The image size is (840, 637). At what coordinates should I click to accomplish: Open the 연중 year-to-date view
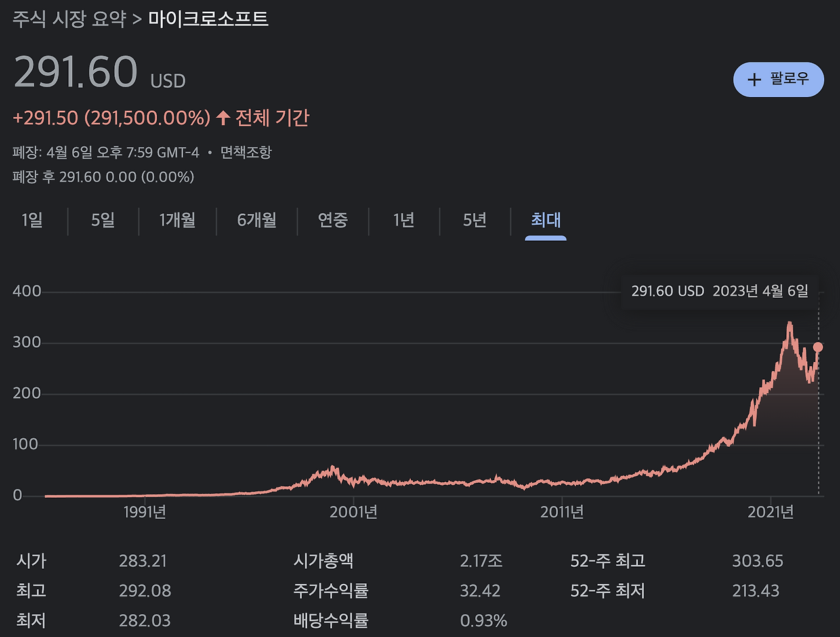tap(333, 221)
